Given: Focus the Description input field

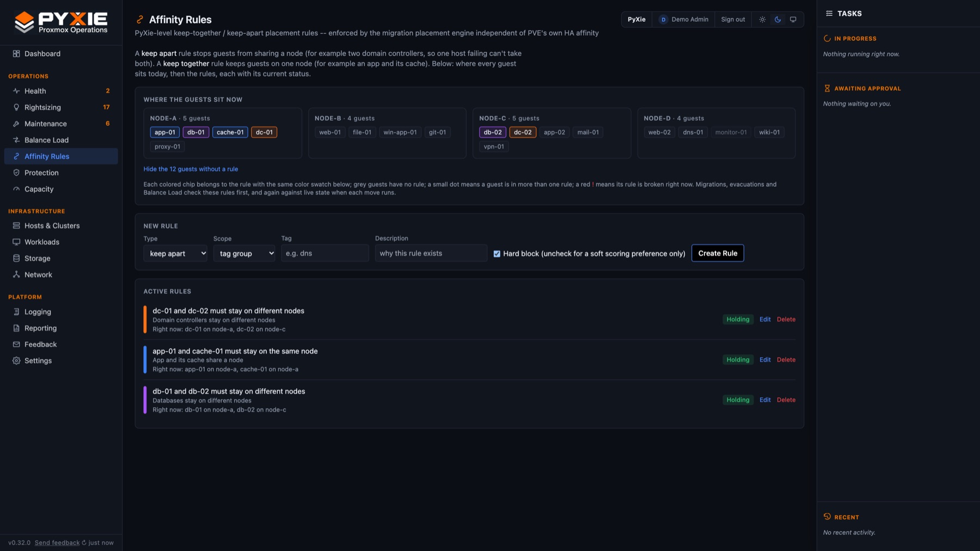Looking at the screenshot, I should (431, 253).
